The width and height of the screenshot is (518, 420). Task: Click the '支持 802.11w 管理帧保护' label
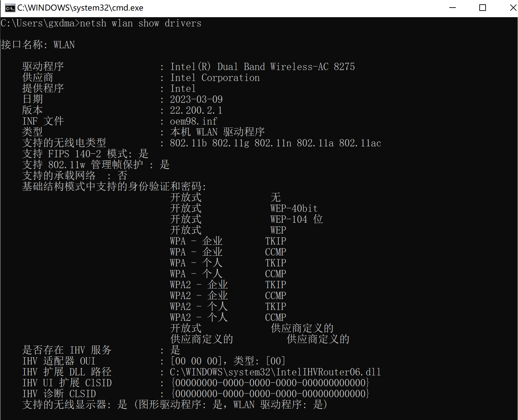click(83, 165)
